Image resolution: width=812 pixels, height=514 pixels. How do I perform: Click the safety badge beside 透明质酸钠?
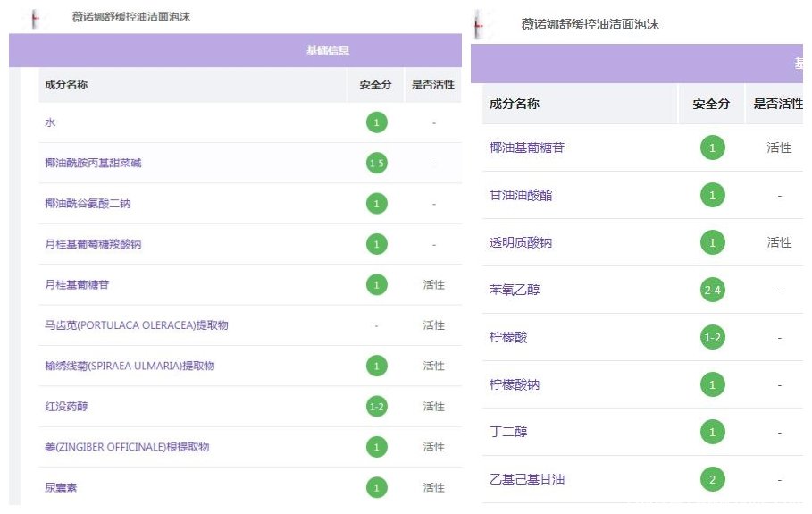click(713, 242)
